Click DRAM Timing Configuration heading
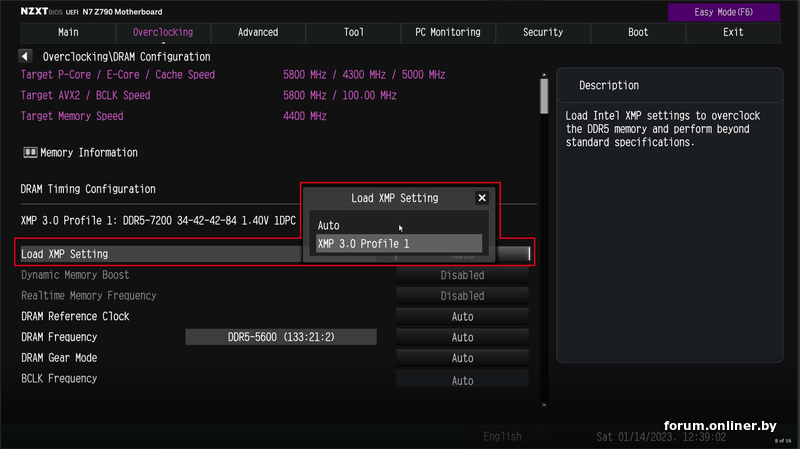Viewport: 800px width, 449px height. 88,189
